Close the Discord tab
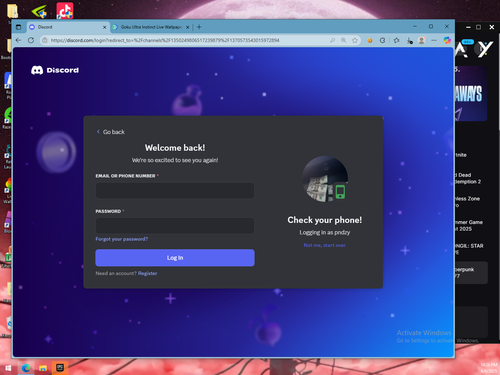The height and width of the screenshot is (375, 500). 104,27
